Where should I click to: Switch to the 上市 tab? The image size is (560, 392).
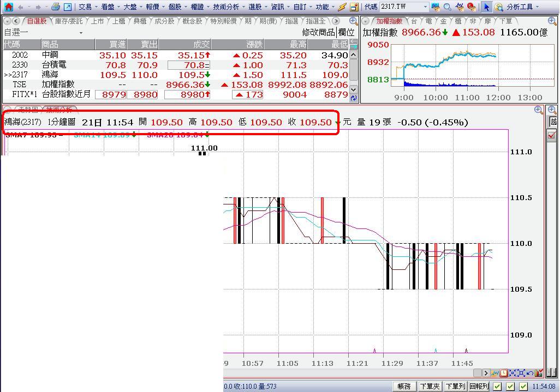tap(98, 21)
